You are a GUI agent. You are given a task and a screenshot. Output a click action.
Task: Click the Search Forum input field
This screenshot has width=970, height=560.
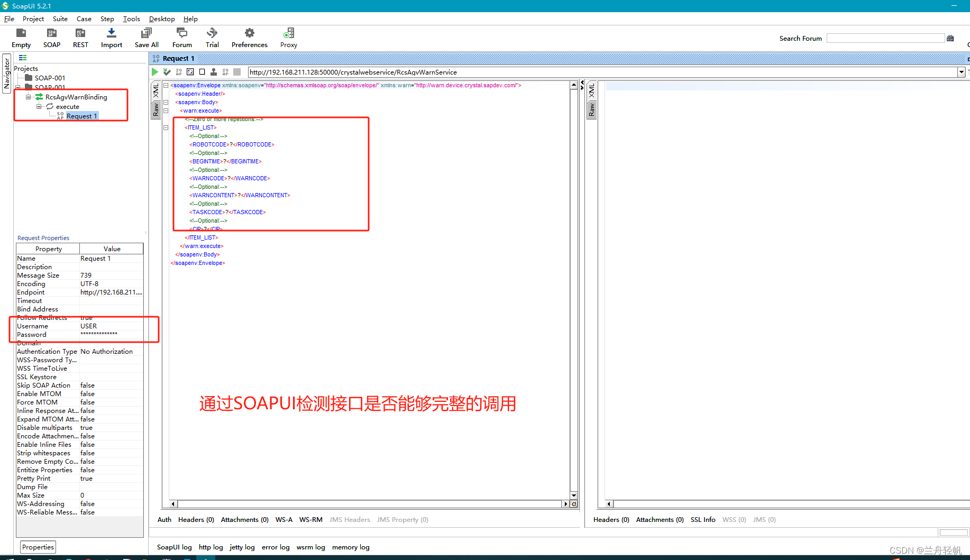pos(885,38)
